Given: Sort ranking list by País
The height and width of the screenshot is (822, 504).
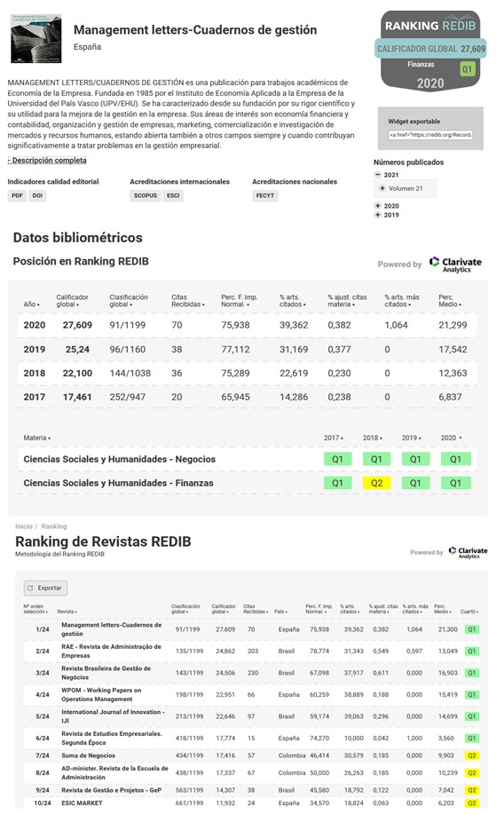Looking at the screenshot, I should tap(280, 612).
